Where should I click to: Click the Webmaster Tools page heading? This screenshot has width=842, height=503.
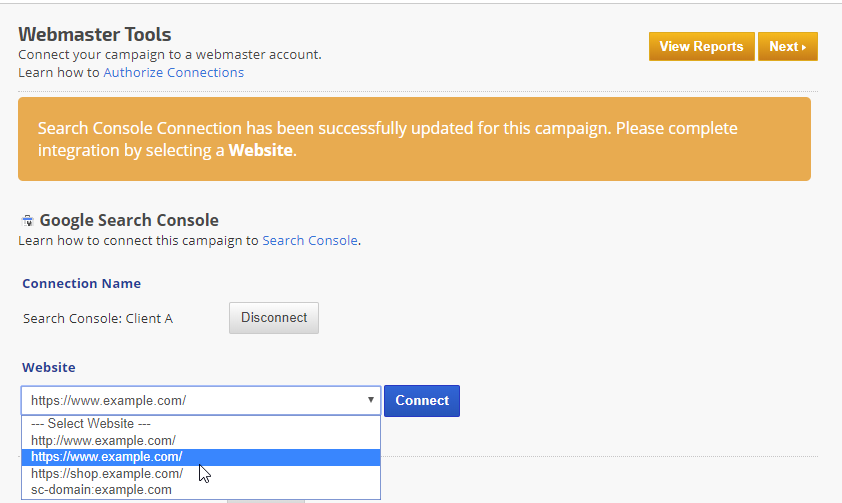point(95,34)
